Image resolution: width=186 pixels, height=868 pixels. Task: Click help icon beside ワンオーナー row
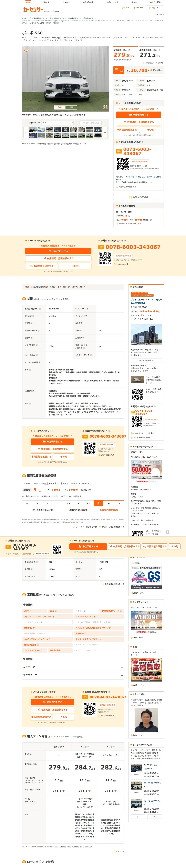88,309
